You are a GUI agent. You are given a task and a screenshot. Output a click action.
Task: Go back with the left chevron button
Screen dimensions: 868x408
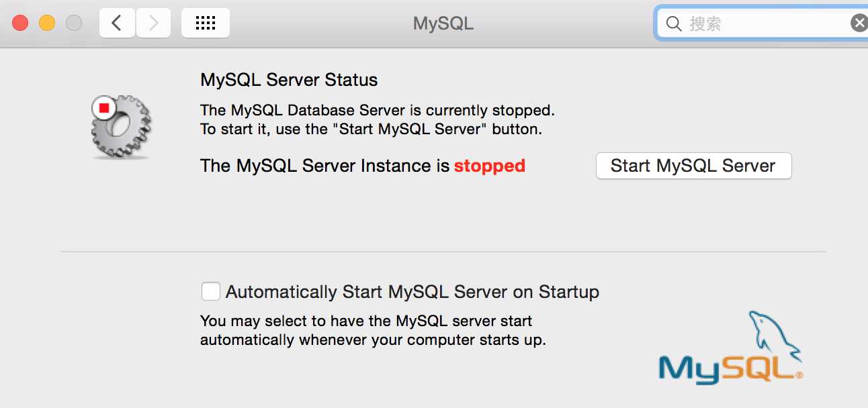(117, 23)
